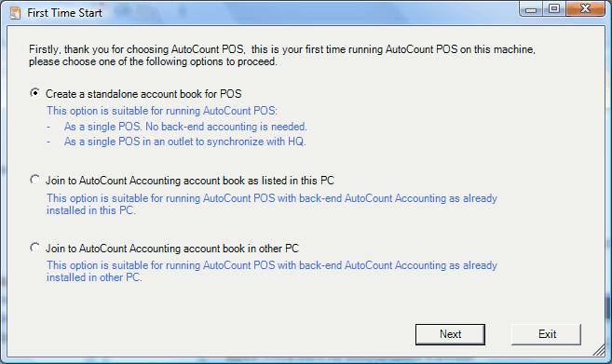The height and width of the screenshot is (364, 612).
Task: Minimize the First Time Start window
Action: point(531,9)
